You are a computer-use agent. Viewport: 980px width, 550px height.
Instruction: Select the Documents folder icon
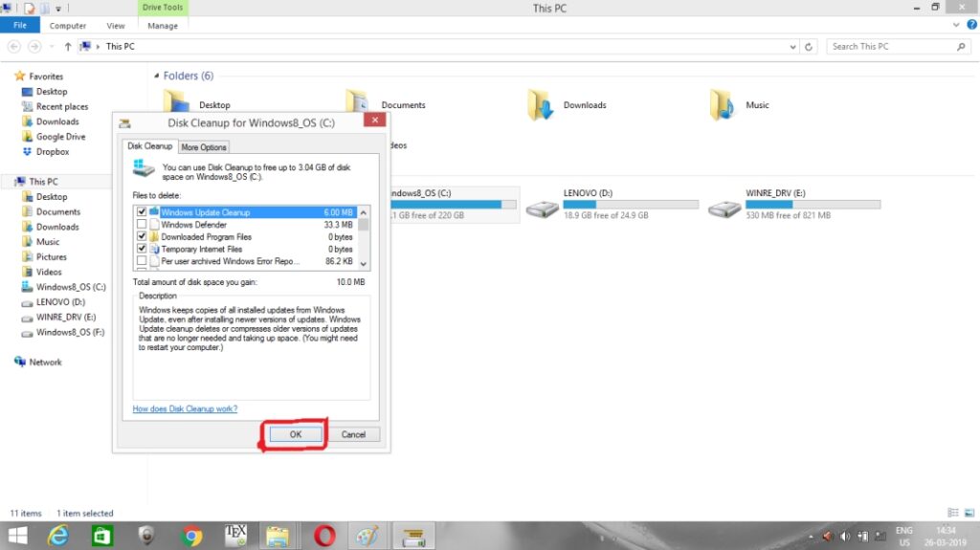358,103
